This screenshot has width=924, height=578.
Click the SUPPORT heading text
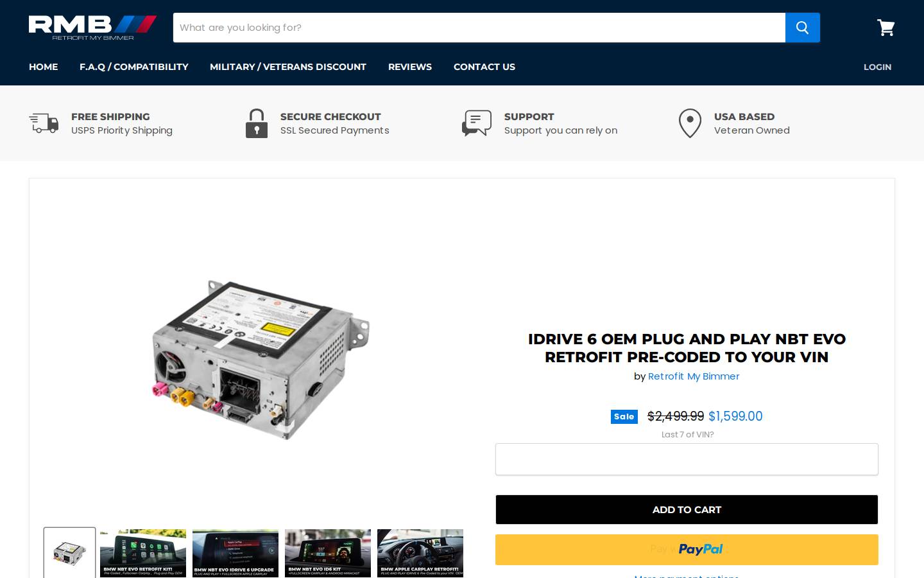click(529, 116)
